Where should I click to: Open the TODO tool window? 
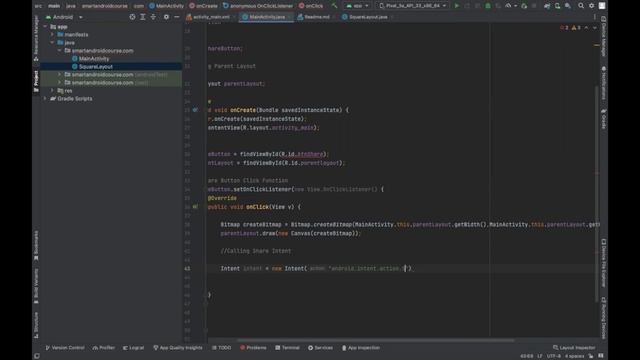[x=222, y=348]
